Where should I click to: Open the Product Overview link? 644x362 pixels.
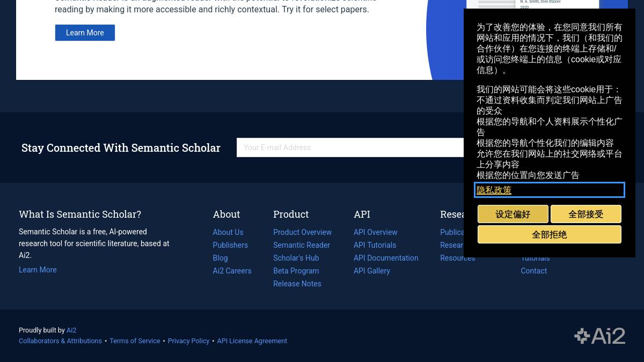(x=302, y=232)
